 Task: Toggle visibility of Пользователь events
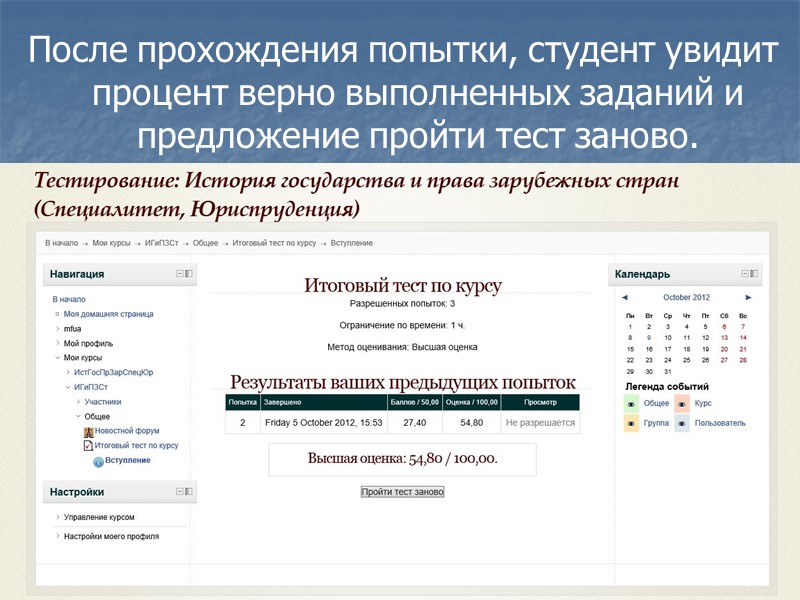(682, 423)
